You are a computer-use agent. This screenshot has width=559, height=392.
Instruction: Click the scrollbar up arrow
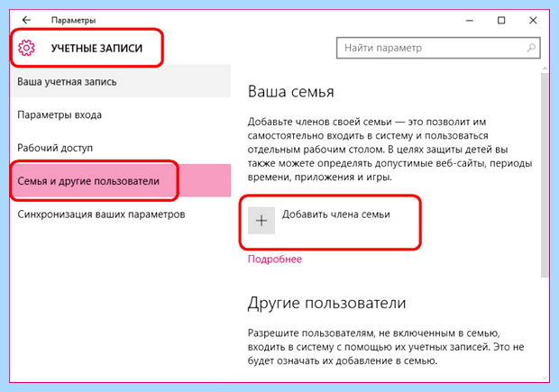pos(545,68)
